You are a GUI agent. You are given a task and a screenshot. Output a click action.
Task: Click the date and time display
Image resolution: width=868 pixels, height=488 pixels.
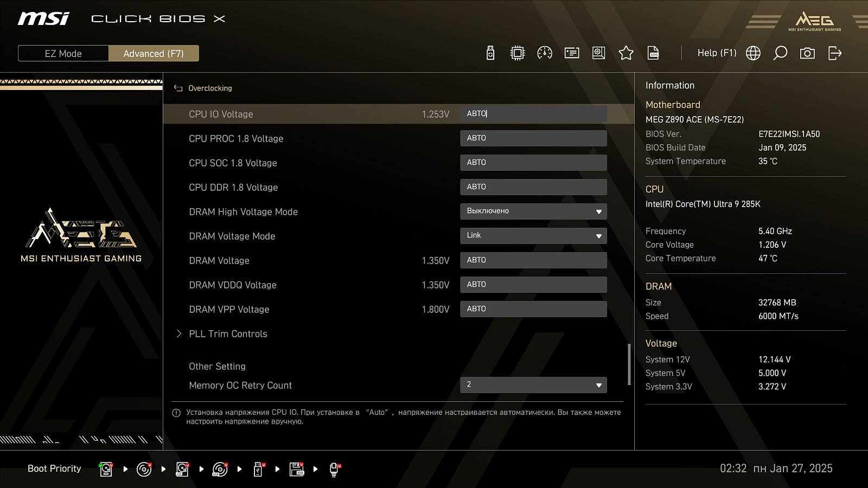pos(776,468)
